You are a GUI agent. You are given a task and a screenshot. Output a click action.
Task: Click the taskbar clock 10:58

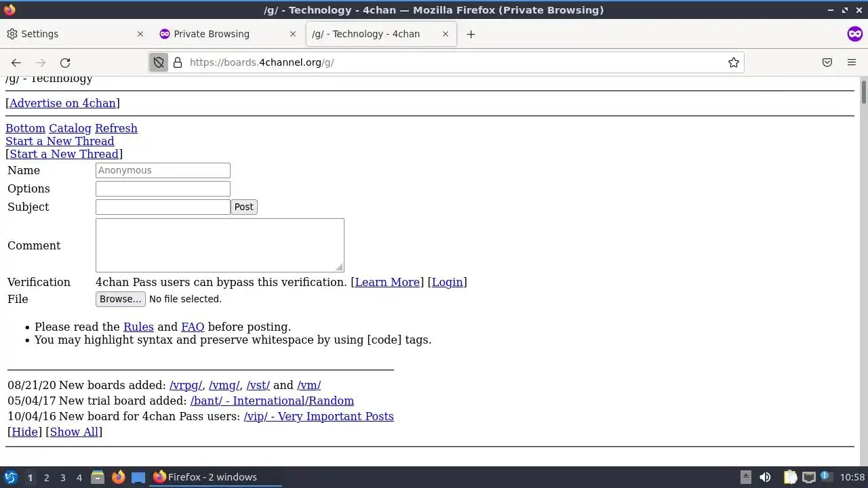(852, 477)
